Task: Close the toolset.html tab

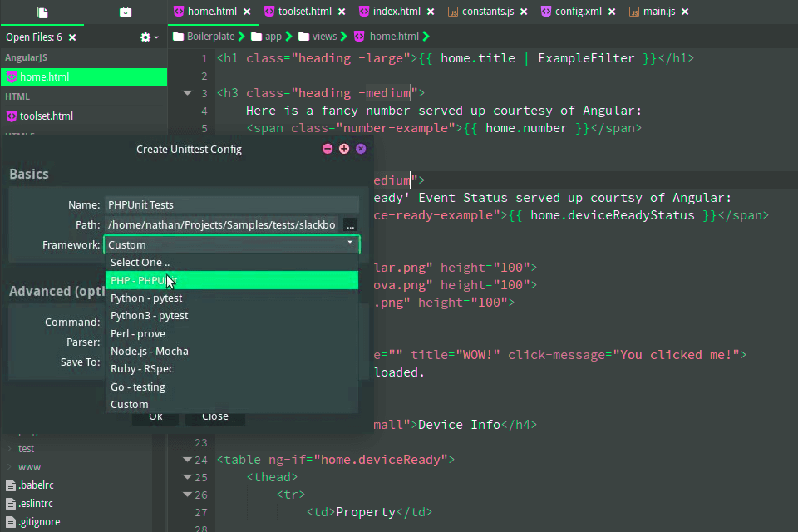Action: 342,12
